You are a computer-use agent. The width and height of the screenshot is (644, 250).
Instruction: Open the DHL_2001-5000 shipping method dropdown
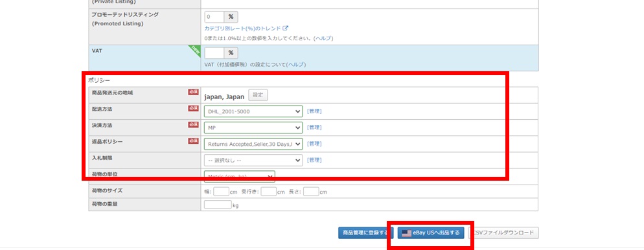[253, 111]
